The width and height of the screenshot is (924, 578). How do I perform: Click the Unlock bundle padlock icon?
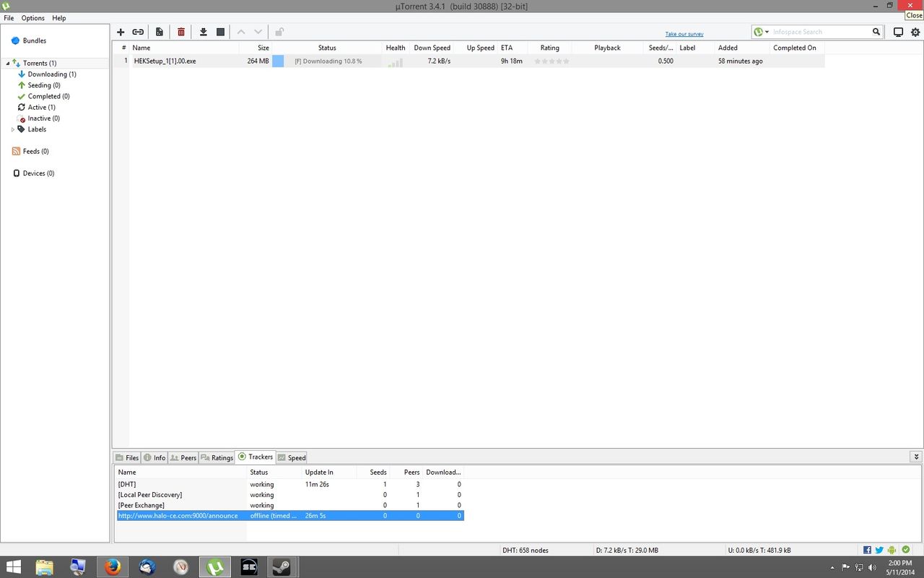pos(279,32)
